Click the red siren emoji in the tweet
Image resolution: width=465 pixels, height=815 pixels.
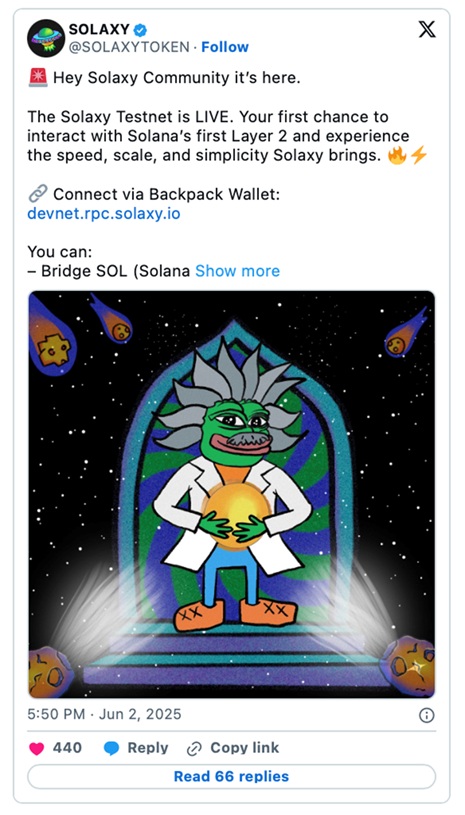coord(37,78)
